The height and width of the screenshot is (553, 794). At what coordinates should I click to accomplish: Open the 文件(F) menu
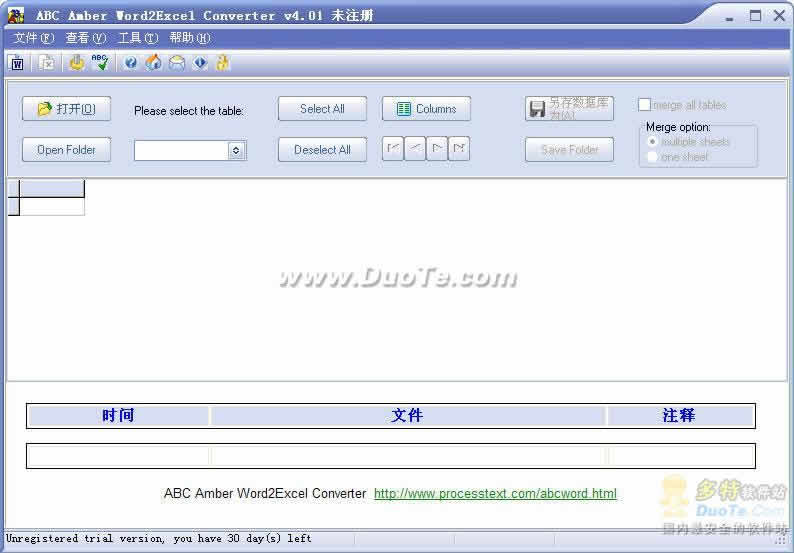pyautogui.click(x=34, y=38)
